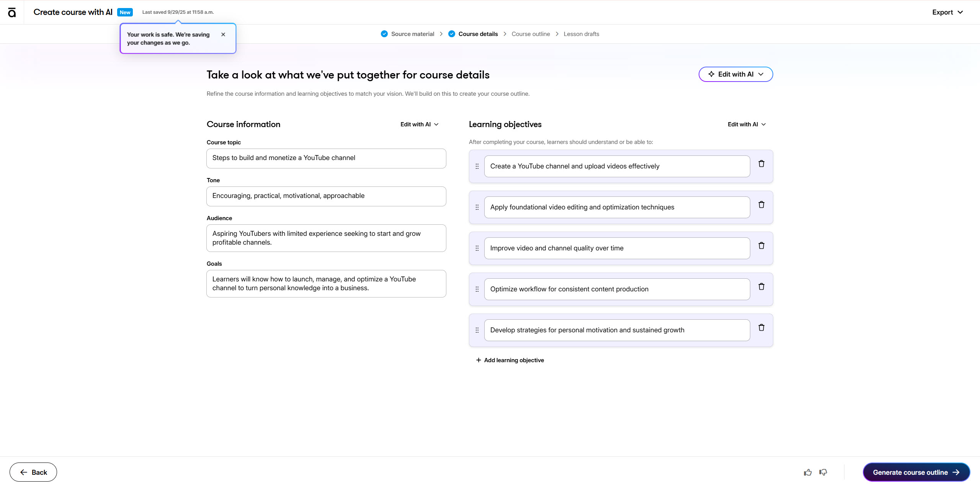Open Course information 'Edit with AI' menu
Image resolution: width=980 pixels, height=487 pixels.
pyautogui.click(x=419, y=124)
